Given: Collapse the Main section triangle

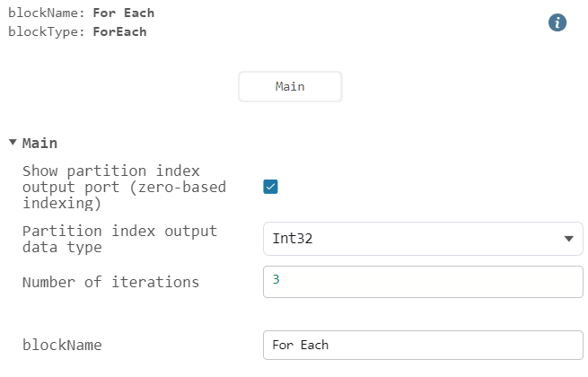Looking at the screenshot, I should pyautogui.click(x=12, y=143).
